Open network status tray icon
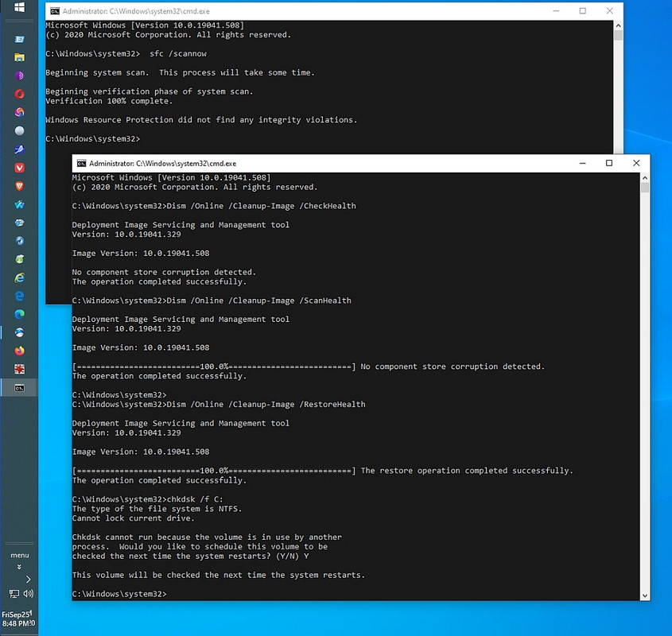Image resolution: width=672 pixels, height=636 pixels. (14, 594)
